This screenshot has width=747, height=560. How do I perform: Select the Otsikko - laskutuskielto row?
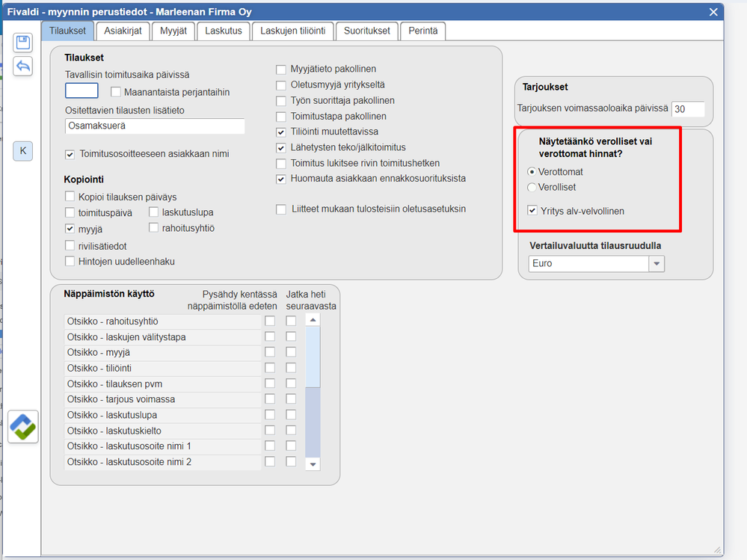click(x=162, y=431)
